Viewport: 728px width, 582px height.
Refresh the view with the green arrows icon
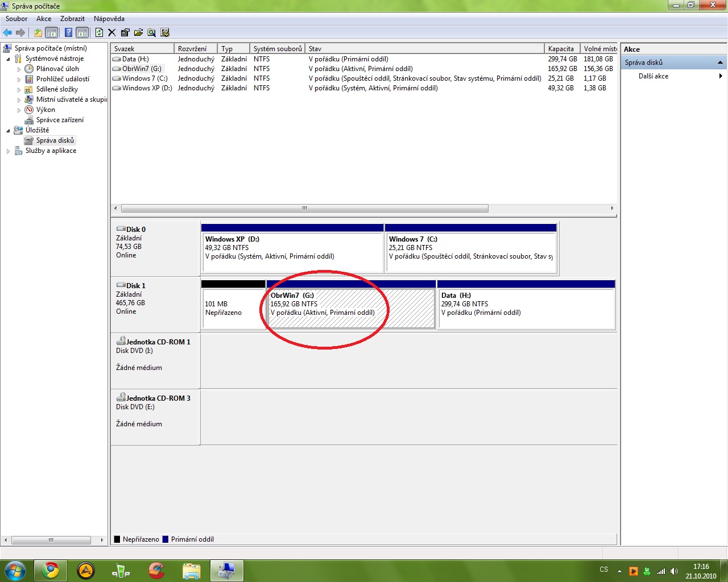point(100,32)
